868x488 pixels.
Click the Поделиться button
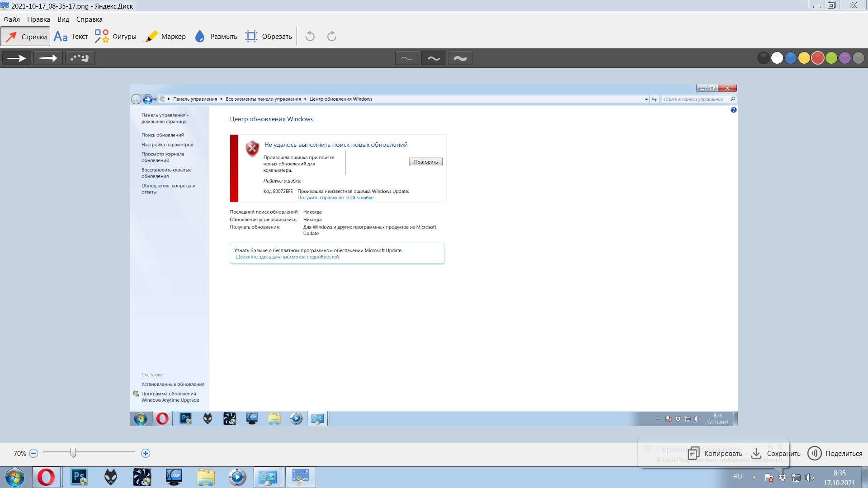pyautogui.click(x=835, y=453)
